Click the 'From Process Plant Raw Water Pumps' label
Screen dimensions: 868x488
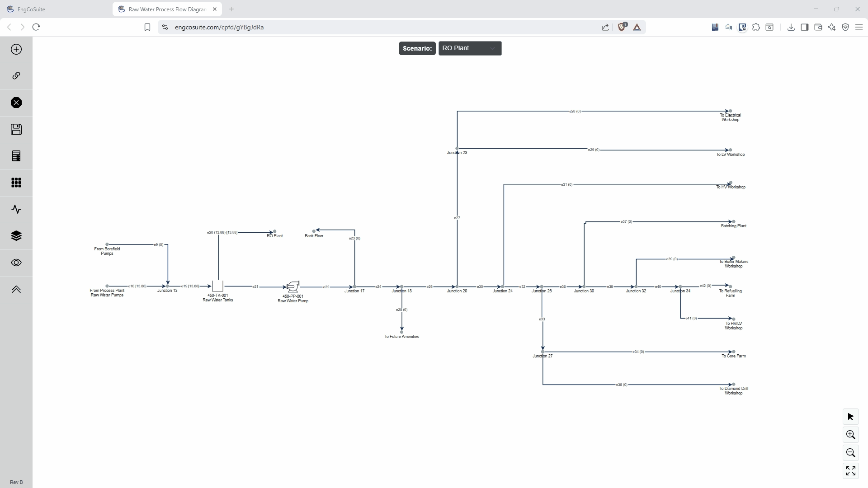pos(107,293)
